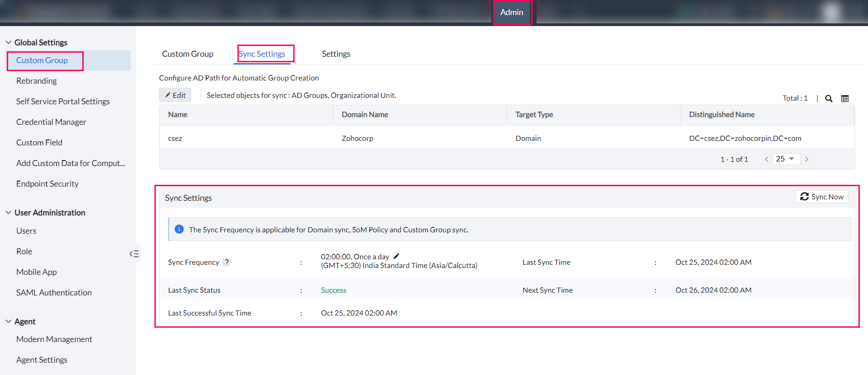Collapse the Agent section
868x375 pixels.
9,321
